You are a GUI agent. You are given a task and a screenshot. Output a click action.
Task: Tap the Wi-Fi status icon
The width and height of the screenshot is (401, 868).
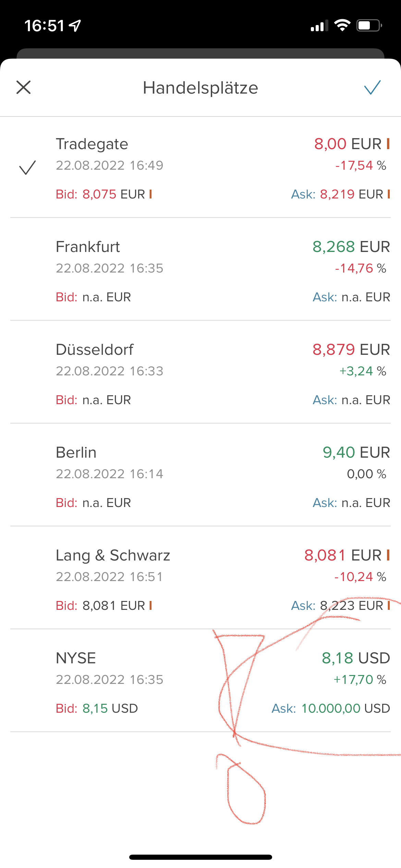coord(342,25)
